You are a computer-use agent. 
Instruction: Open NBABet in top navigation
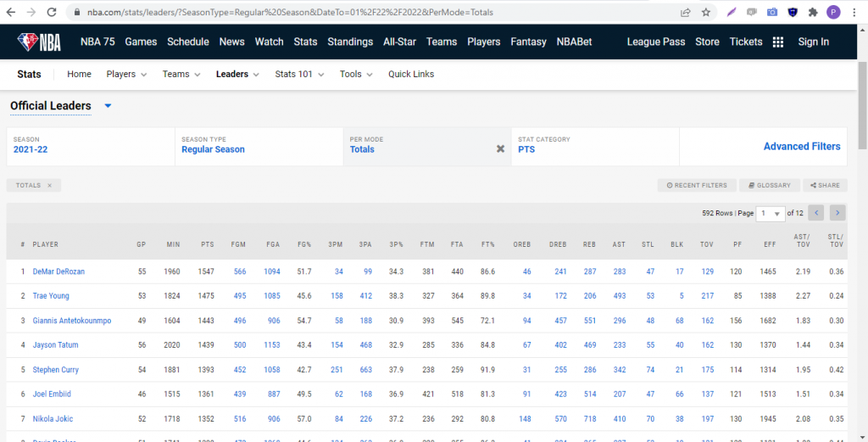(574, 42)
